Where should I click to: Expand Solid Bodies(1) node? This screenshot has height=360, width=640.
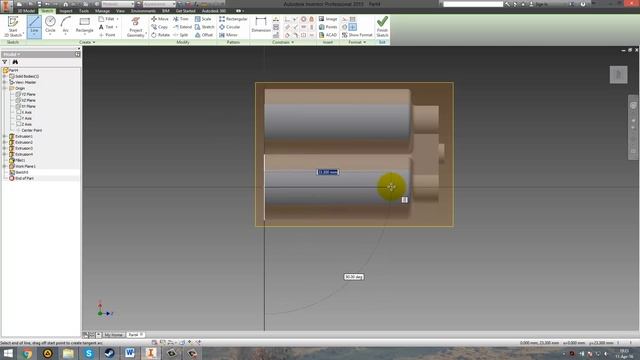pos(5,76)
